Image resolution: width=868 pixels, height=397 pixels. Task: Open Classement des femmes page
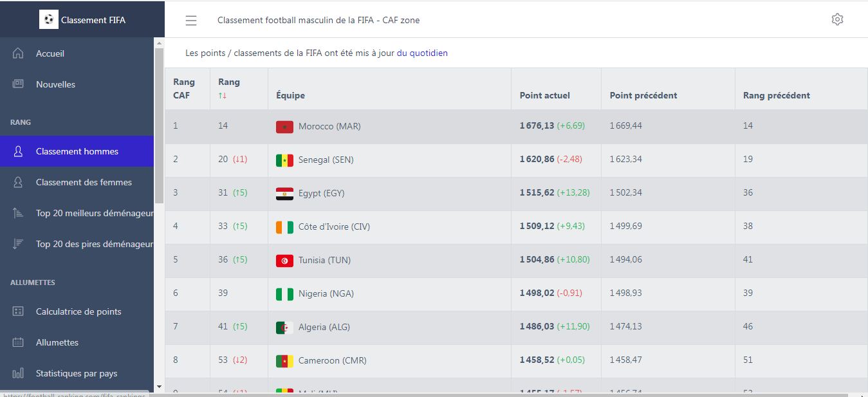point(84,182)
